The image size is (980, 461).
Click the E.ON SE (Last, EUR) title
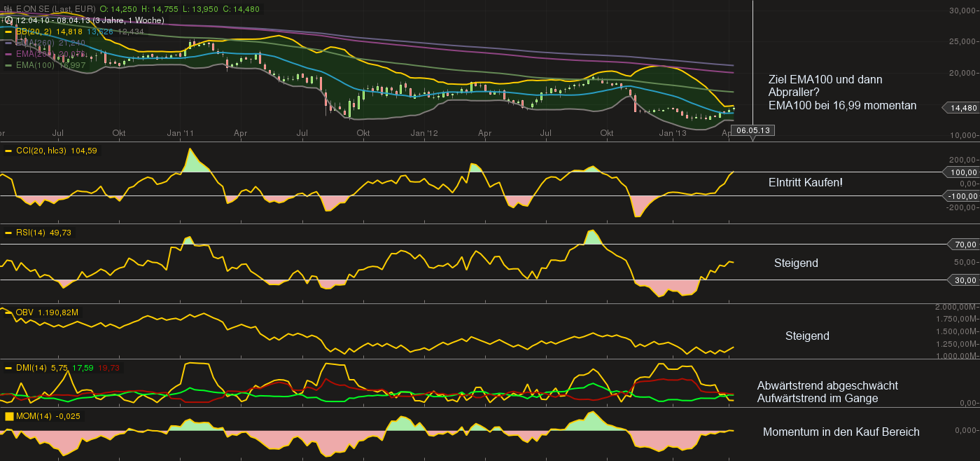55,10
